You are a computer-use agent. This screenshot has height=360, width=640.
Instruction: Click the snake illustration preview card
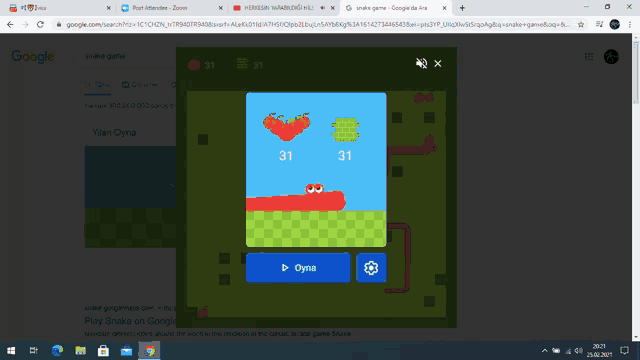tap(316, 169)
